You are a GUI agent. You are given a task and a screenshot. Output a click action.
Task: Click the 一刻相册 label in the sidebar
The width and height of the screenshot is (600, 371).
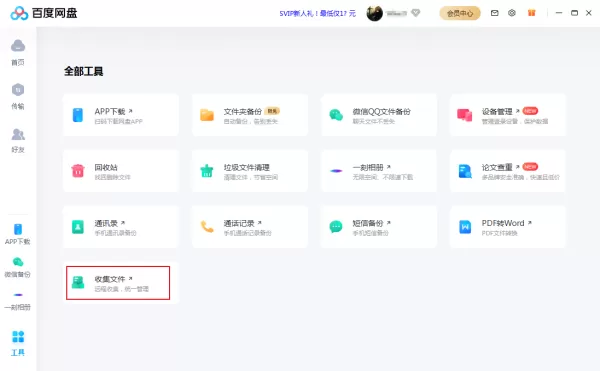(18, 307)
